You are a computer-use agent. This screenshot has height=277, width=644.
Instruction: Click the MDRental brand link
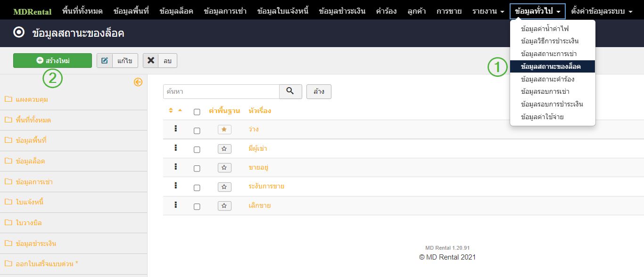(x=33, y=11)
